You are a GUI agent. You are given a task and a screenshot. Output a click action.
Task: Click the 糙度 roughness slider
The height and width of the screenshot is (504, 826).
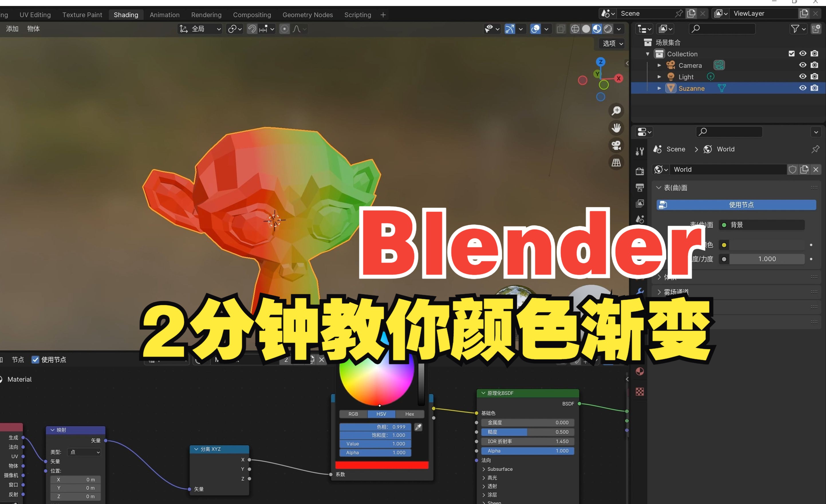pyautogui.click(x=528, y=432)
